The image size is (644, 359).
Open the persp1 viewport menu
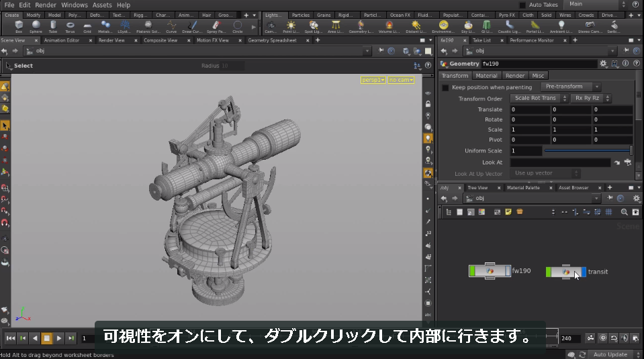373,80
